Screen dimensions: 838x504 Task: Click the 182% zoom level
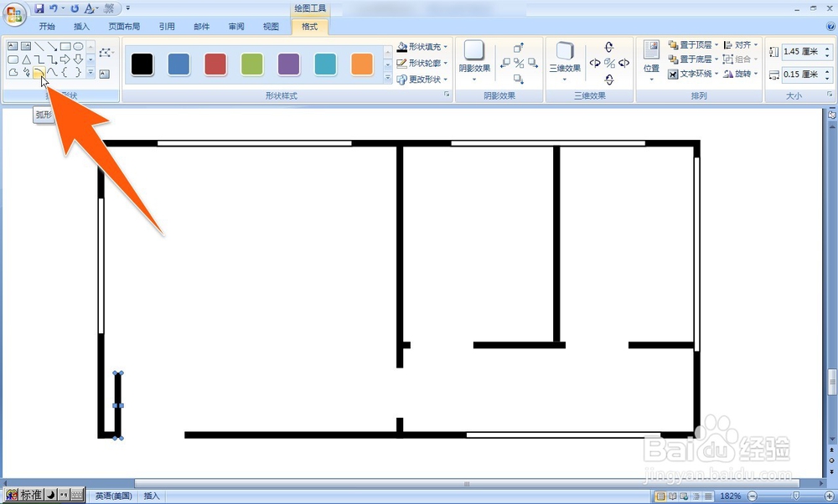pos(730,496)
